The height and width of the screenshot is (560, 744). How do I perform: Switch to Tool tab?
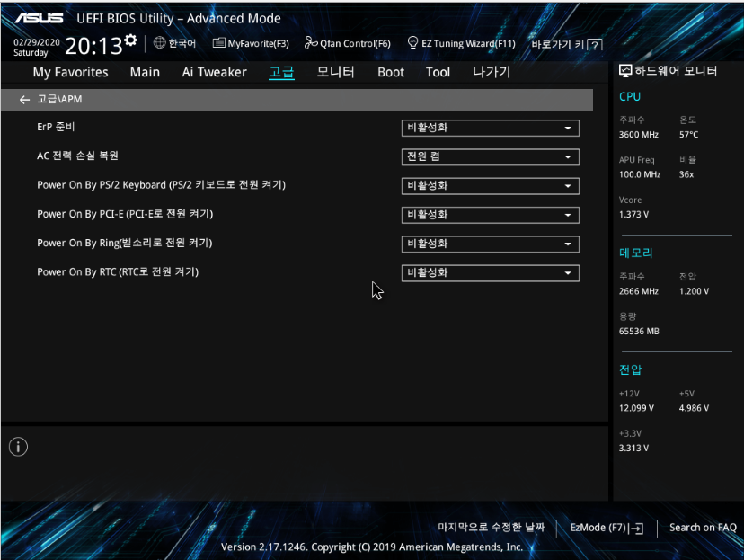(x=438, y=72)
